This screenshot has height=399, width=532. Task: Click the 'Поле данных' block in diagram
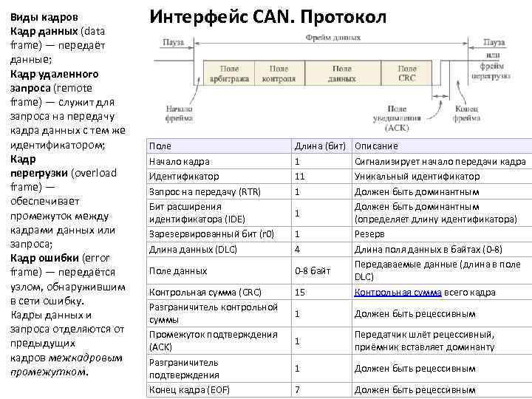point(343,73)
